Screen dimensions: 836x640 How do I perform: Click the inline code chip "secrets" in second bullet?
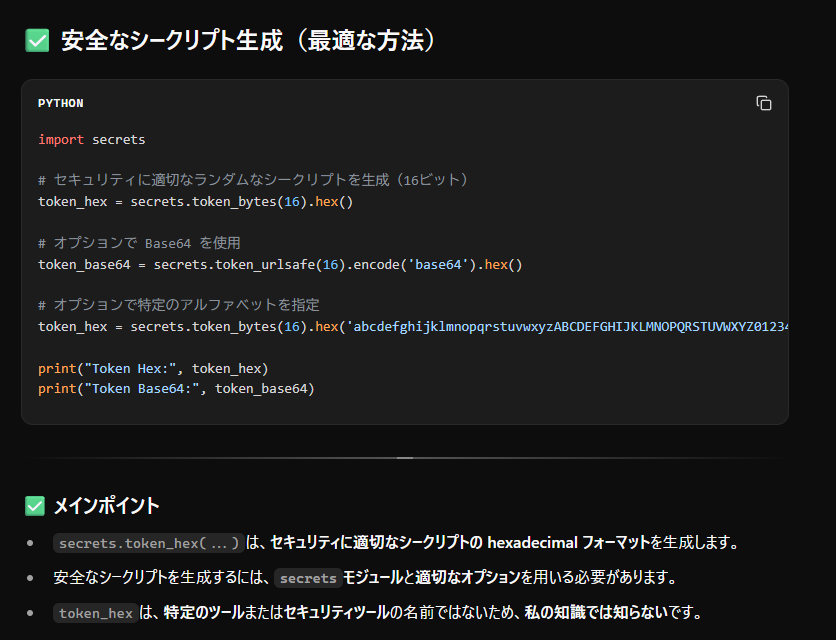[308, 578]
